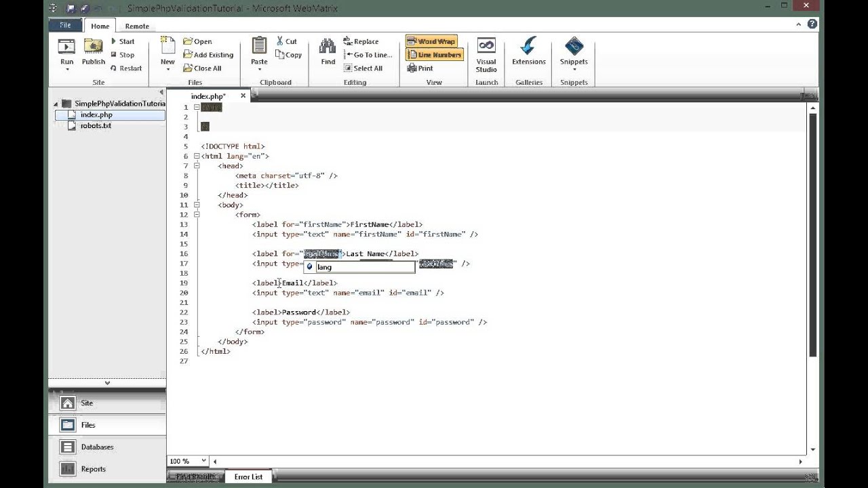Print the current document
The image size is (868, 488).
pyautogui.click(x=420, y=68)
